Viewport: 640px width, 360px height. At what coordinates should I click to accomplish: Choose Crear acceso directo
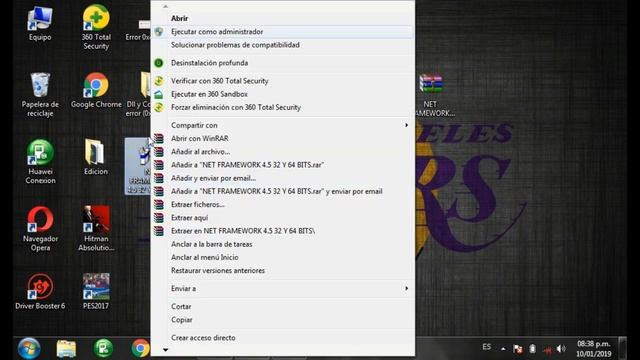tap(283, 338)
